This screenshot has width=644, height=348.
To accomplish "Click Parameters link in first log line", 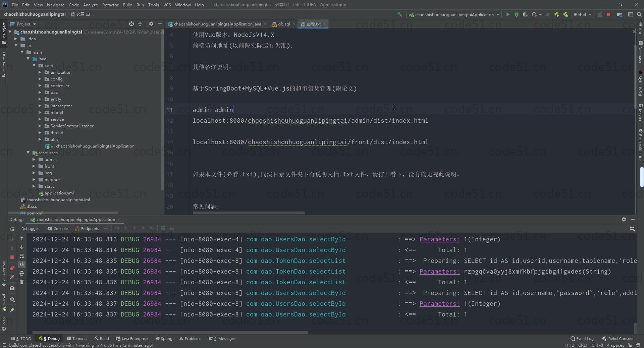I will click(x=439, y=239).
